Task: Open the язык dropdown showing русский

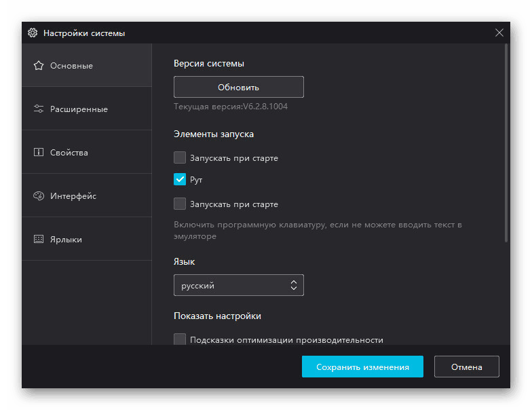Action: pos(238,286)
